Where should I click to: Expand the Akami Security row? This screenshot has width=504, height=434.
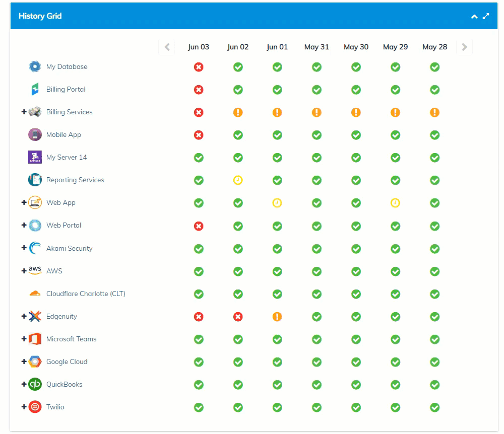(x=24, y=248)
